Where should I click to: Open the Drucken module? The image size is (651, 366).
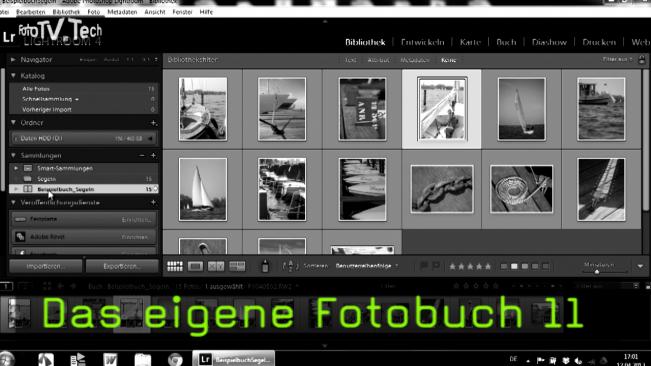[599, 42]
